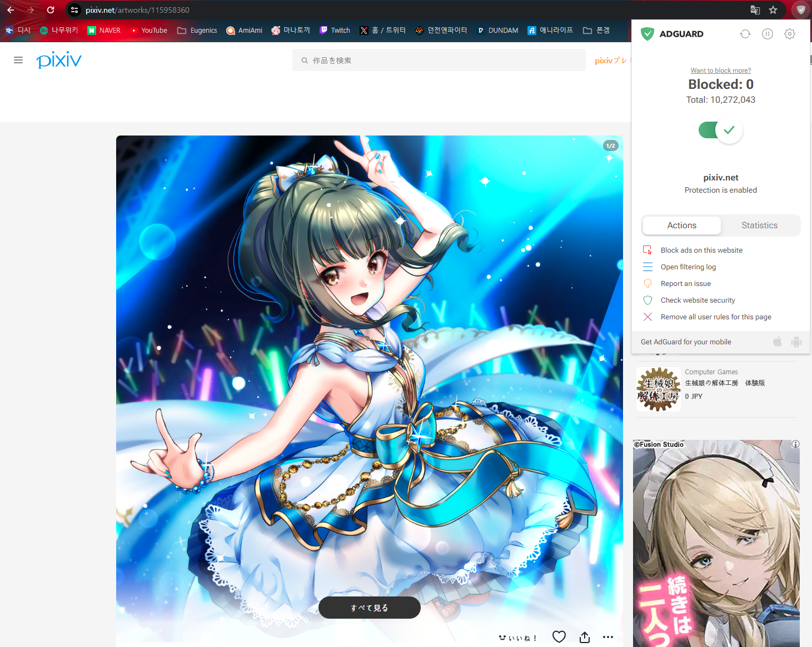Switch to the Statistics tab
This screenshot has width=812, height=647.
[x=759, y=225]
